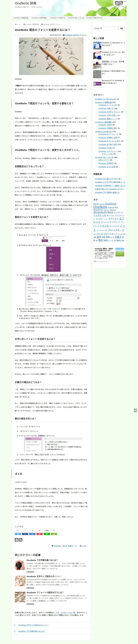The image size is (138, 644).
Task: Click the RSS icon below the share buttons
Action: (21, 540)
